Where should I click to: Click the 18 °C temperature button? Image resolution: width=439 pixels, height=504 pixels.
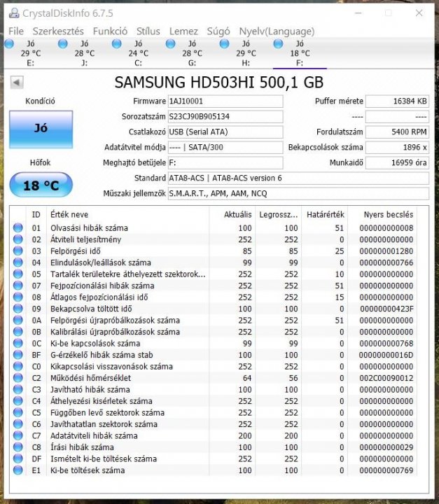[x=41, y=185]
